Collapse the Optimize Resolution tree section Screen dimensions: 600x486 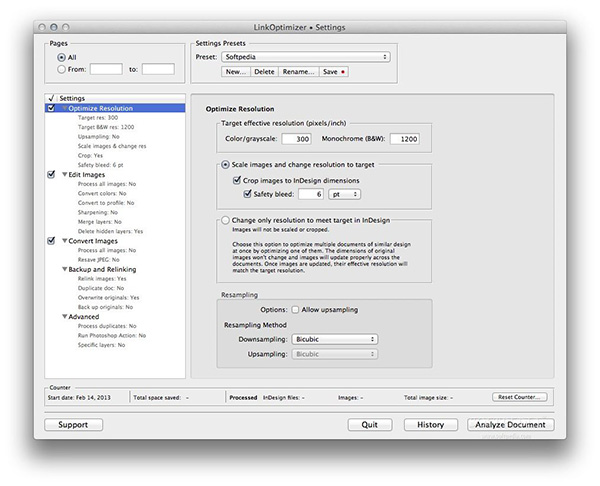(65, 108)
